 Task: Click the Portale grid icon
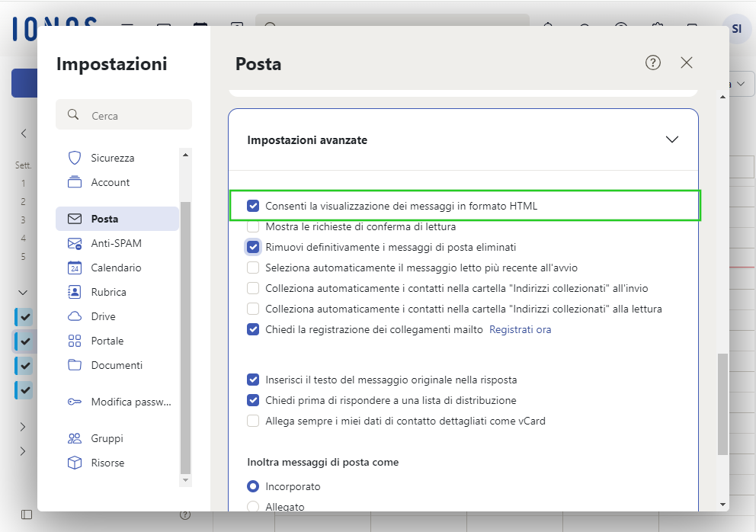point(74,341)
